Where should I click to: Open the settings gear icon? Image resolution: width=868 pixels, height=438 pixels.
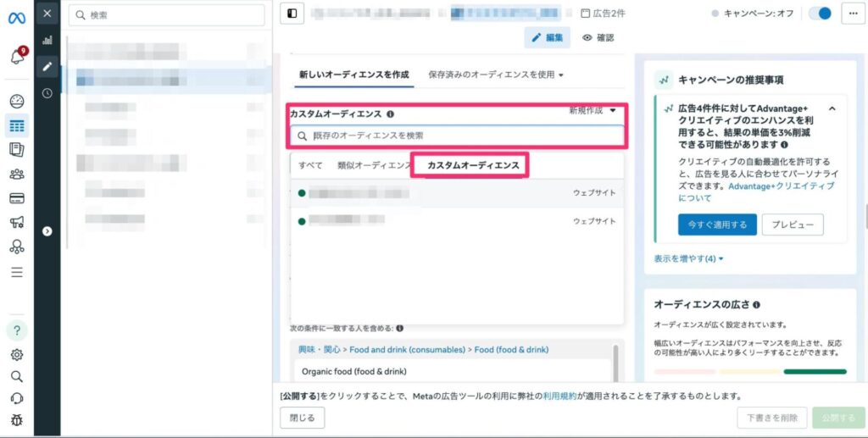(17, 354)
